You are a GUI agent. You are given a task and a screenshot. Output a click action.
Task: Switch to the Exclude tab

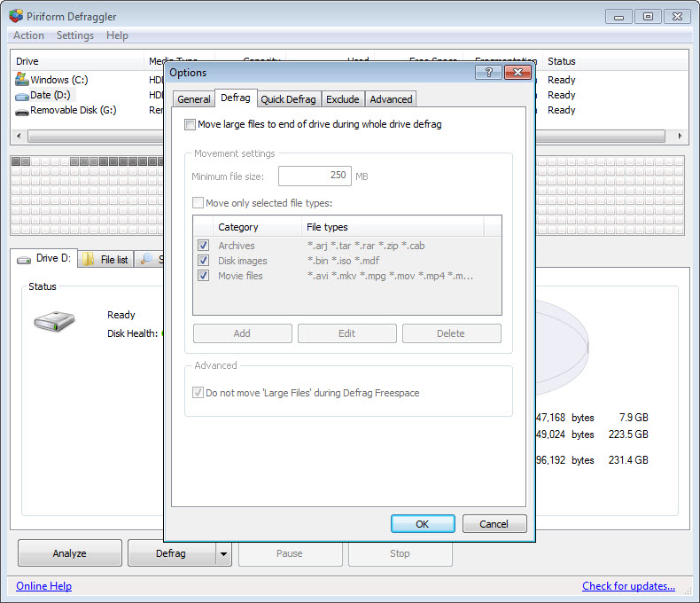342,99
